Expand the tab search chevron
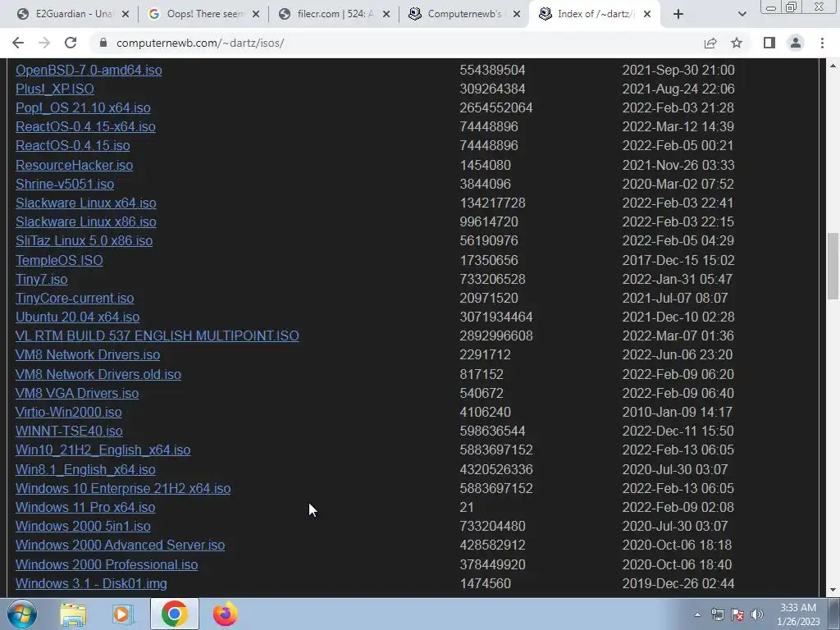Screen dimensions: 840x630 pyautogui.click(x=742, y=14)
